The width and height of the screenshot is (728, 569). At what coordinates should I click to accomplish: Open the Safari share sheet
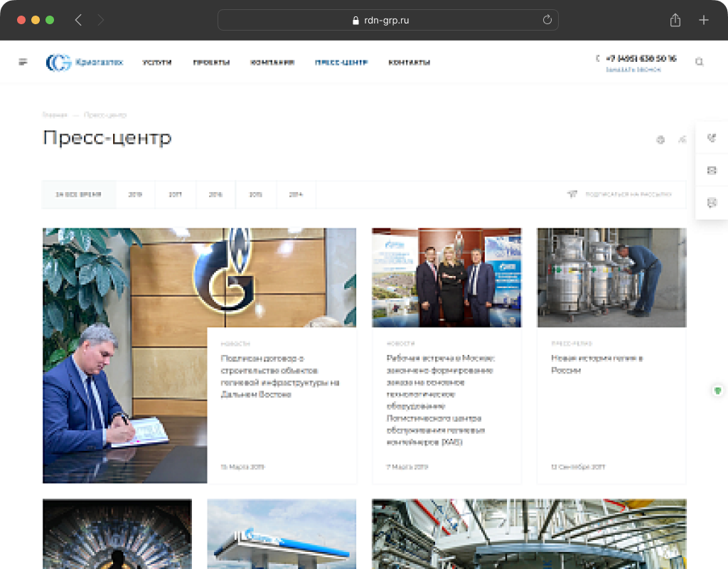coord(675,20)
